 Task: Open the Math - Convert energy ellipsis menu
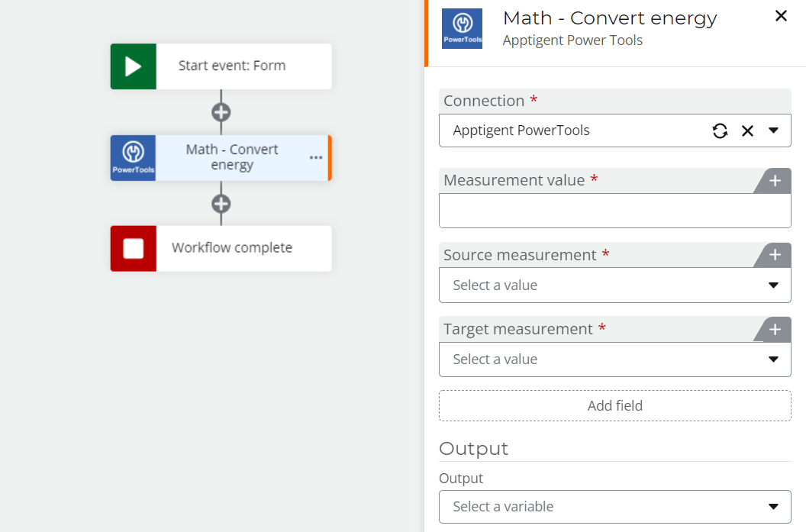[316, 158]
